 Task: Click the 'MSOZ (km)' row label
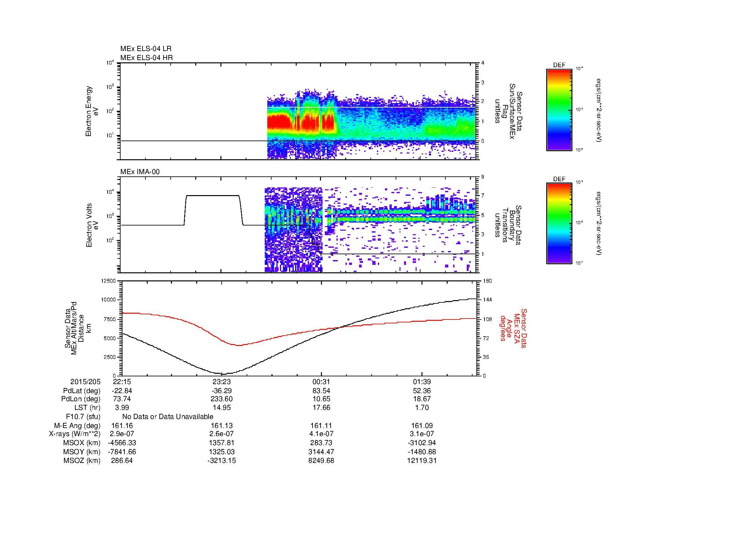[x=82, y=461]
